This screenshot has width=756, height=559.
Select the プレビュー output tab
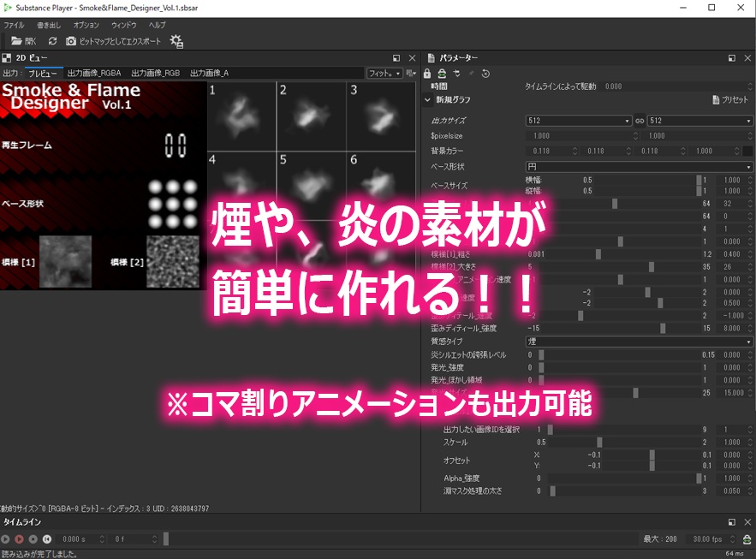tap(43, 74)
